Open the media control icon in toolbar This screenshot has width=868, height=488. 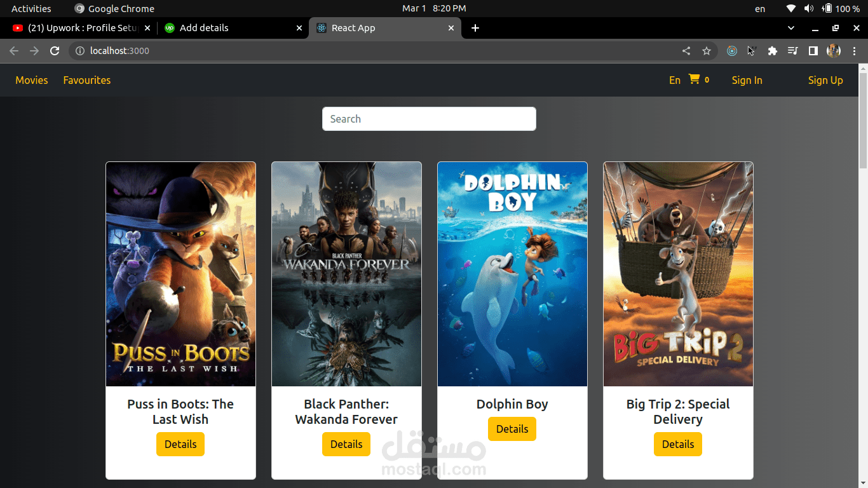click(x=793, y=51)
